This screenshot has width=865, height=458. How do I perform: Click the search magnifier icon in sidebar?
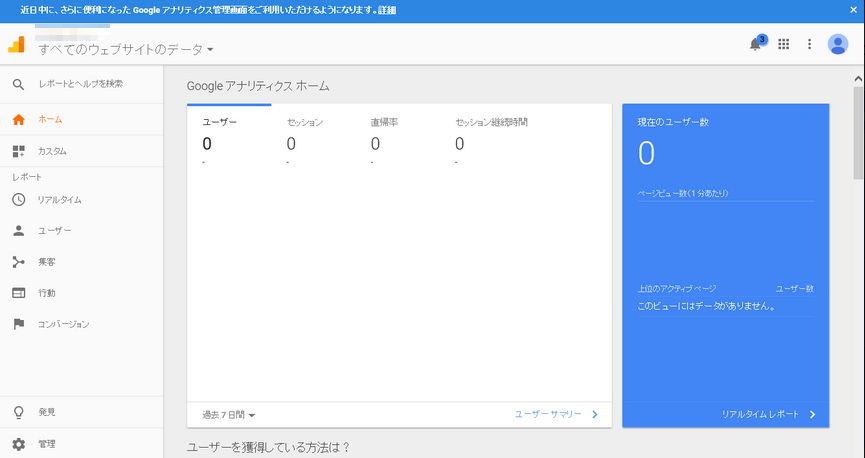[x=19, y=84]
